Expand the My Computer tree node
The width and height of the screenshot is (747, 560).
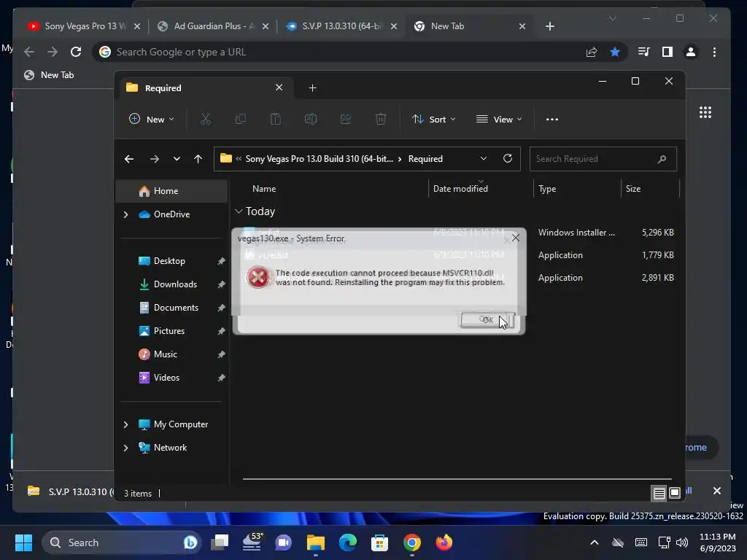tap(125, 424)
